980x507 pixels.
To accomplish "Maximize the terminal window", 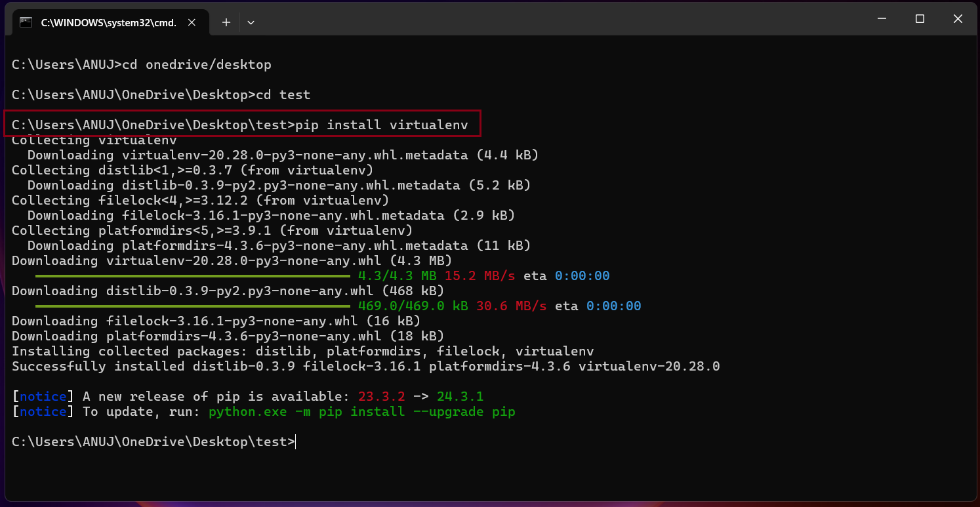I will point(919,18).
